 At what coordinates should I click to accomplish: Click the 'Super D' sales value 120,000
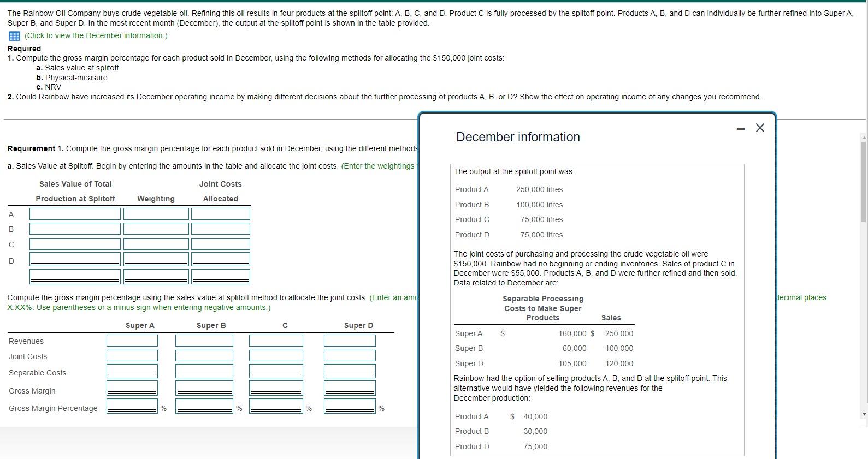[x=619, y=363]
